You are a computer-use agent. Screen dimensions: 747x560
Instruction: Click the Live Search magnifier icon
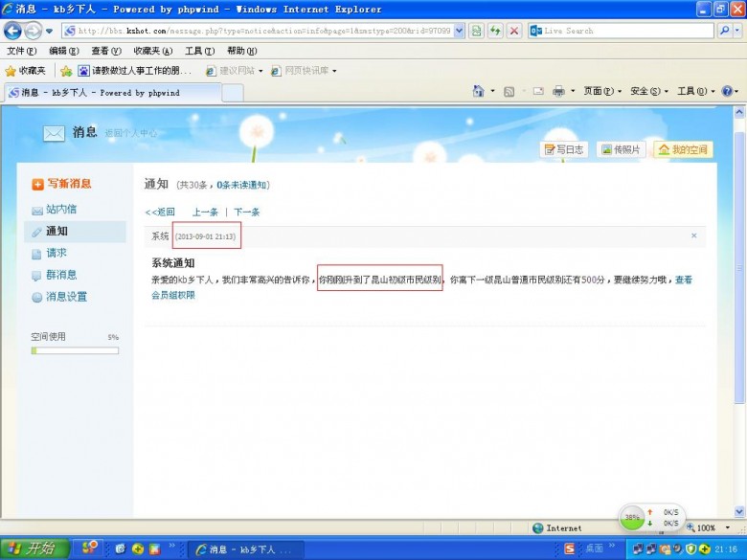724,31
